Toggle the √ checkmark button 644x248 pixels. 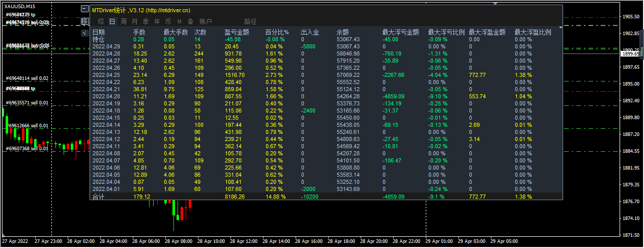(x=85, y=33)
